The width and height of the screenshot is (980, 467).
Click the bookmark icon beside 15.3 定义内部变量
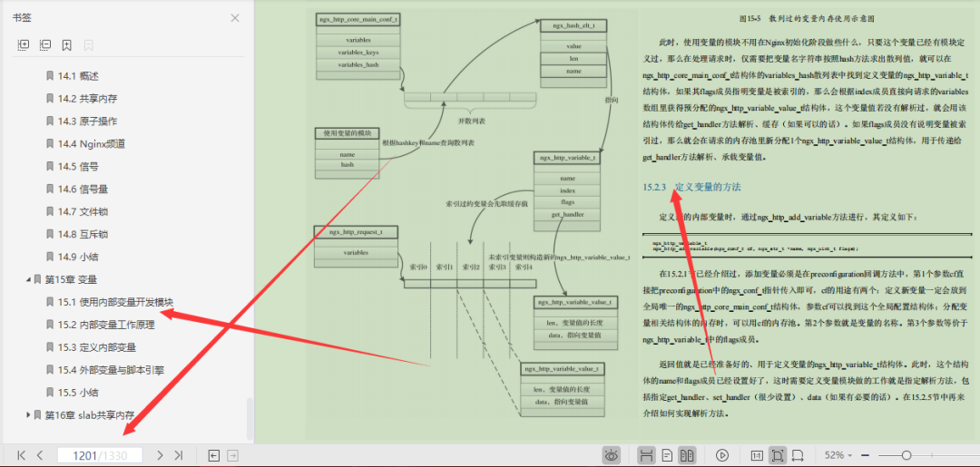coord(50,347)
